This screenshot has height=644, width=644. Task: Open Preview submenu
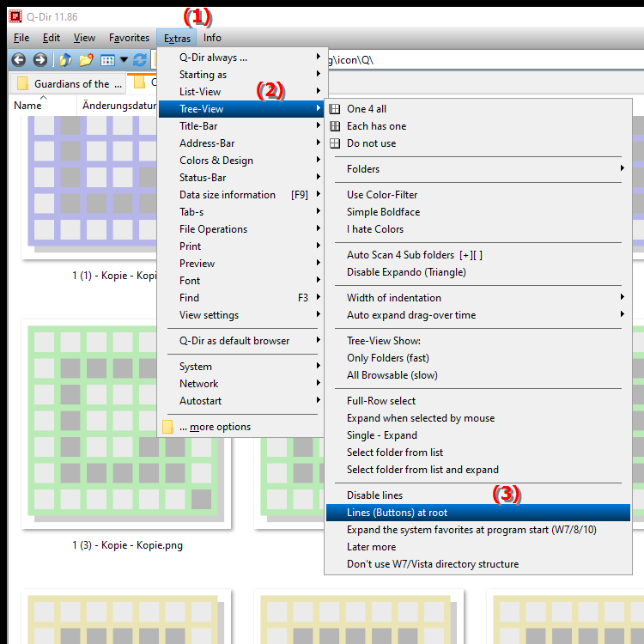pyautogui.click(x=241, y=264)
